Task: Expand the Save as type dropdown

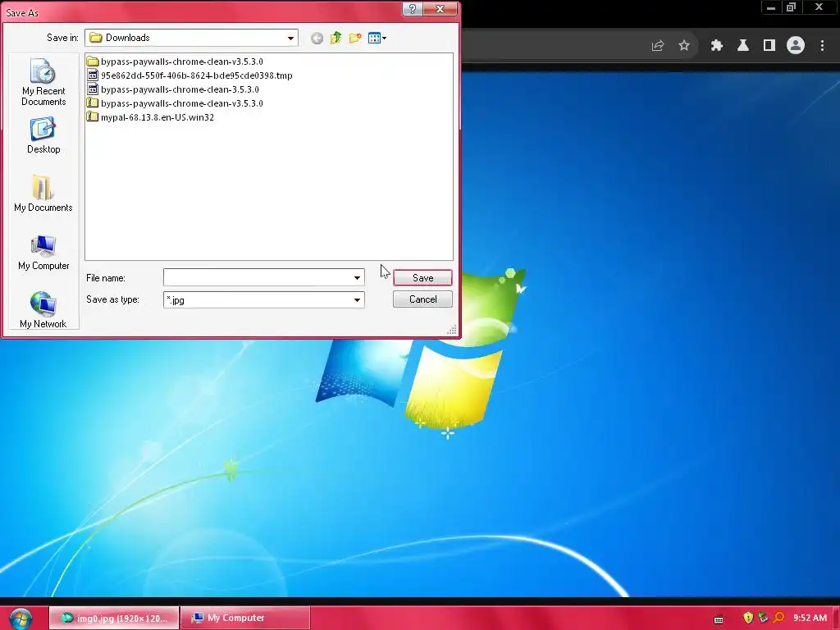Action: point(357,300)
